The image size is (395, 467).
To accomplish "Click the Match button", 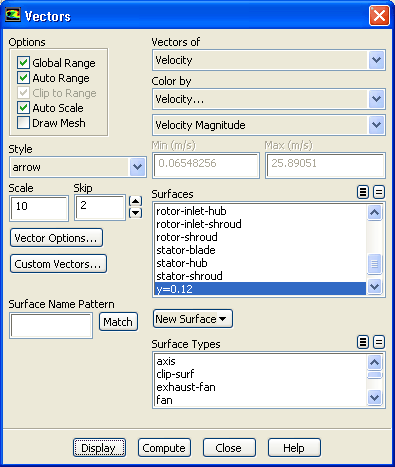I will pos(118,322).
